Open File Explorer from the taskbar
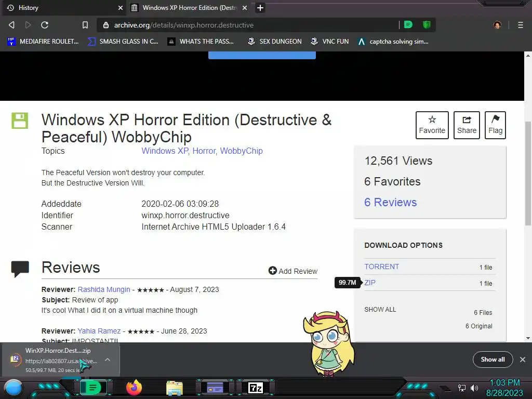Viewport: 532px width, 399px height. (x=175, y=388)
